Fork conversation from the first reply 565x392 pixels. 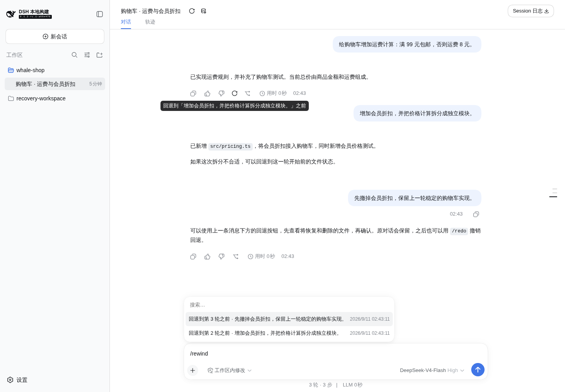248,93
